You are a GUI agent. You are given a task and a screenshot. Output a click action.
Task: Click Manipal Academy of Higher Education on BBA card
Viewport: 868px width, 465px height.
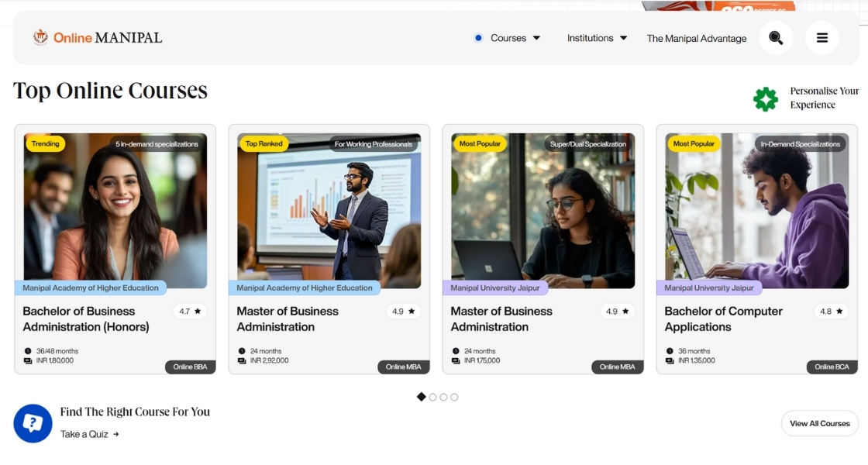91,288
